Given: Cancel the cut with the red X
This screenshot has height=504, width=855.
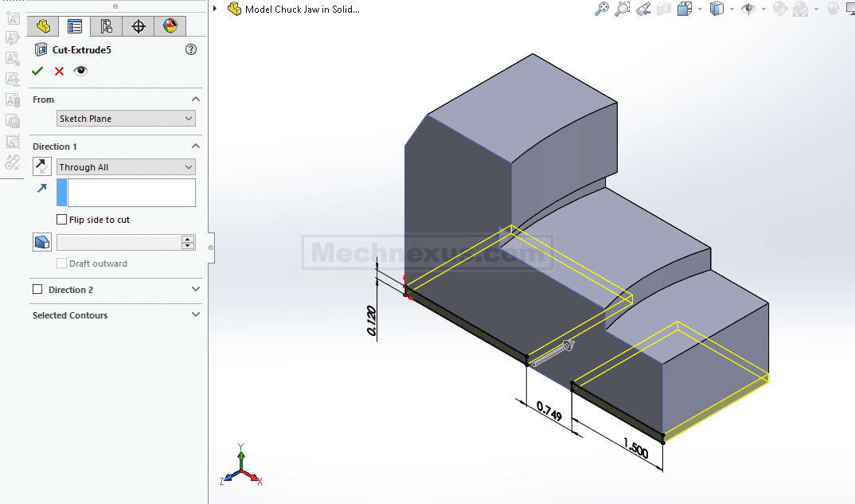Looking at the screenshot, I should (59, 71).
